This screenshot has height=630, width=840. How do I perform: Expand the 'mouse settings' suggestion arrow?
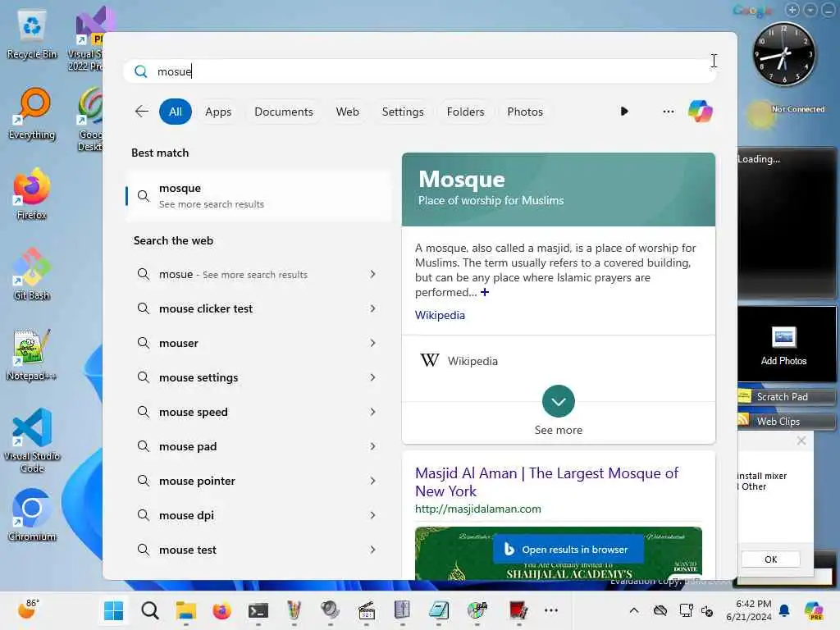[x=373, y=377]
